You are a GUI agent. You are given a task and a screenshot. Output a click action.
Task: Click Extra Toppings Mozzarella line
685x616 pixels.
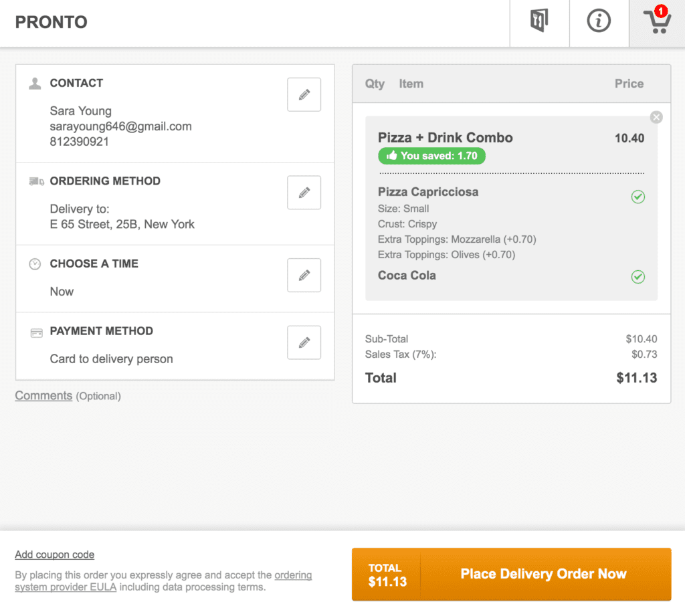click(x=457, y=239)
